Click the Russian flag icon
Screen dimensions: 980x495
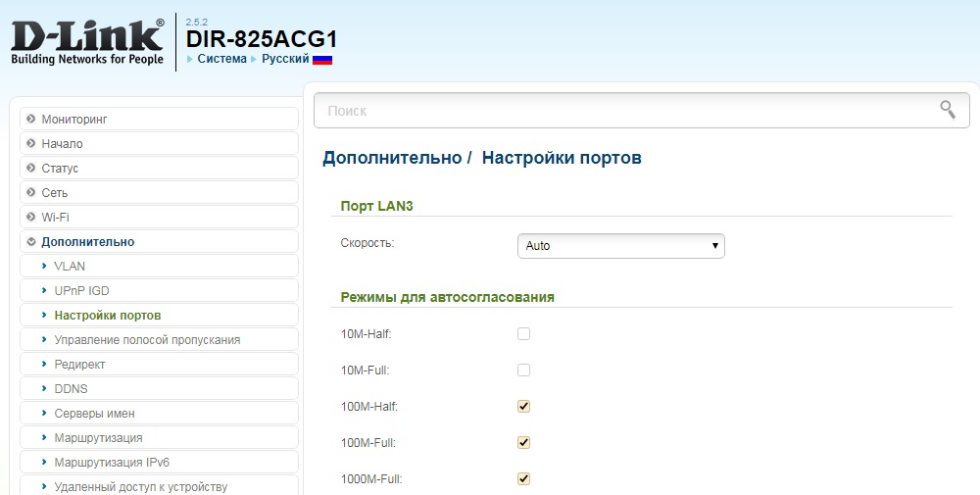click(322, 59)
